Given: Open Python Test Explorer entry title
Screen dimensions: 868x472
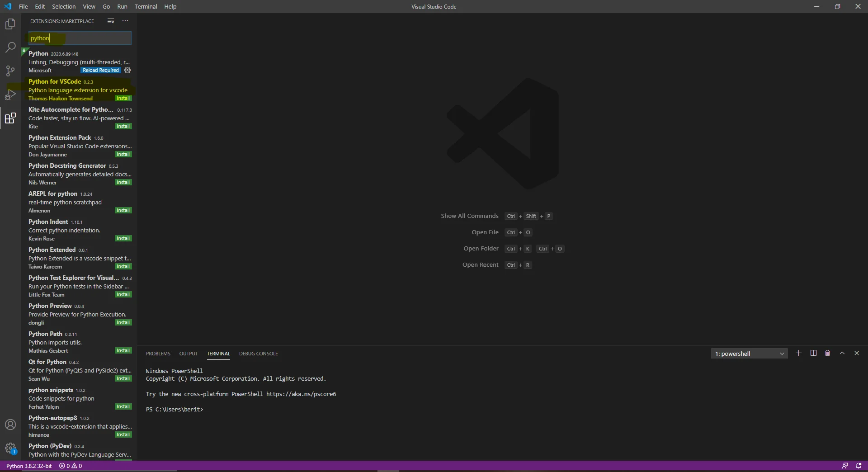Looking at the screenshot, I should [74, 278].
